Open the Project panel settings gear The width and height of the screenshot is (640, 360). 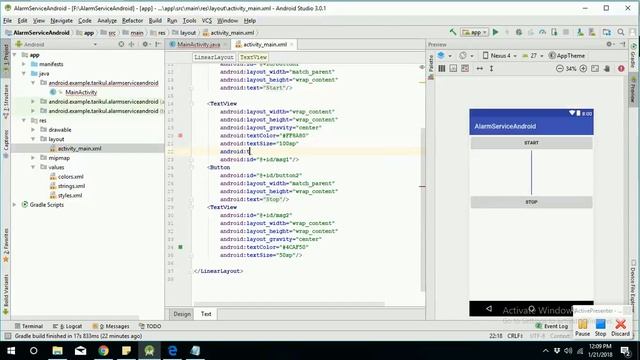(x=145, y=44)
